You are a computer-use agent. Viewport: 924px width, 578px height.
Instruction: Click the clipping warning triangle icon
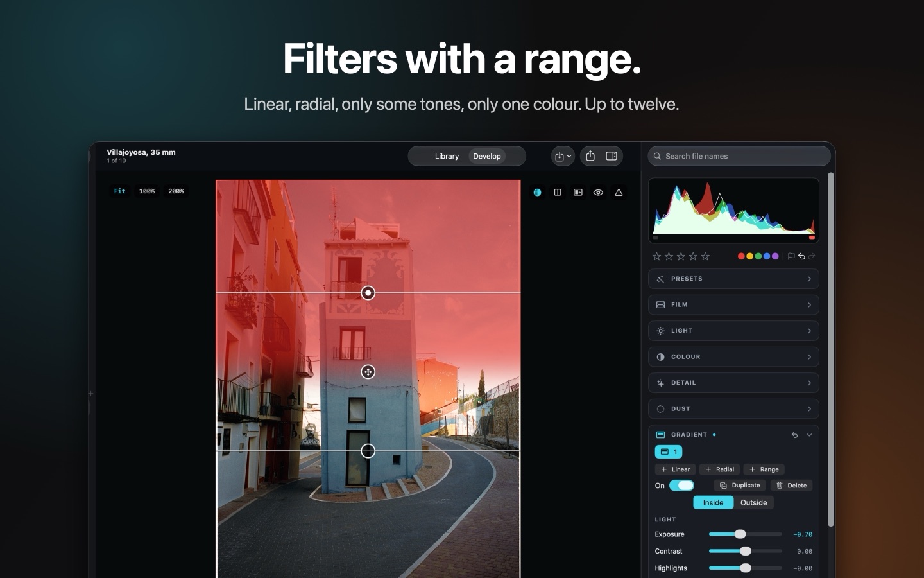pos(619,192)
